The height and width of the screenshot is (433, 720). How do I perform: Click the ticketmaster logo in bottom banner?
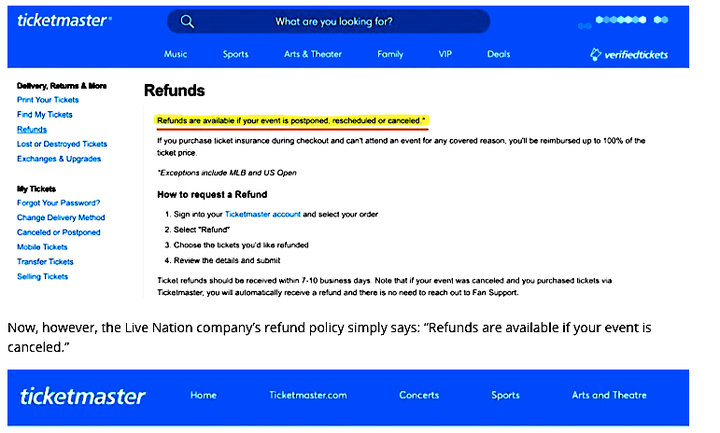[x=83, y=396]
